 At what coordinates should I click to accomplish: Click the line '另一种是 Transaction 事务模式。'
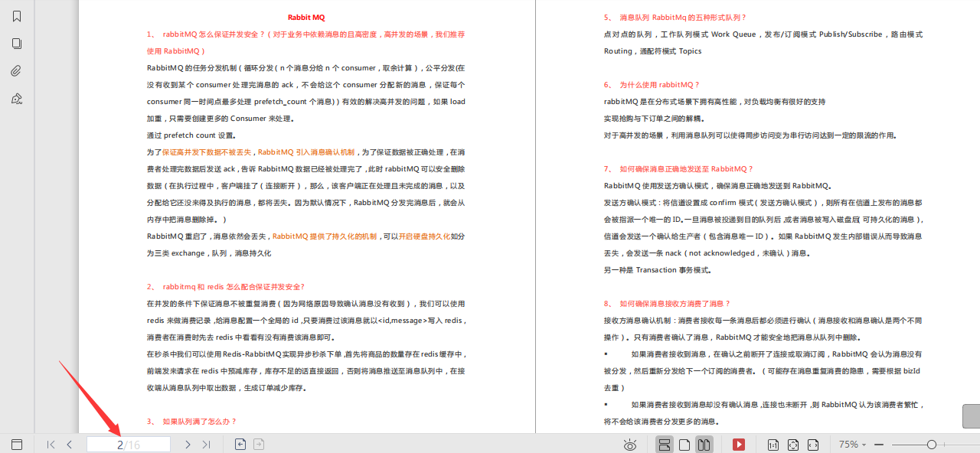[658, 269]
